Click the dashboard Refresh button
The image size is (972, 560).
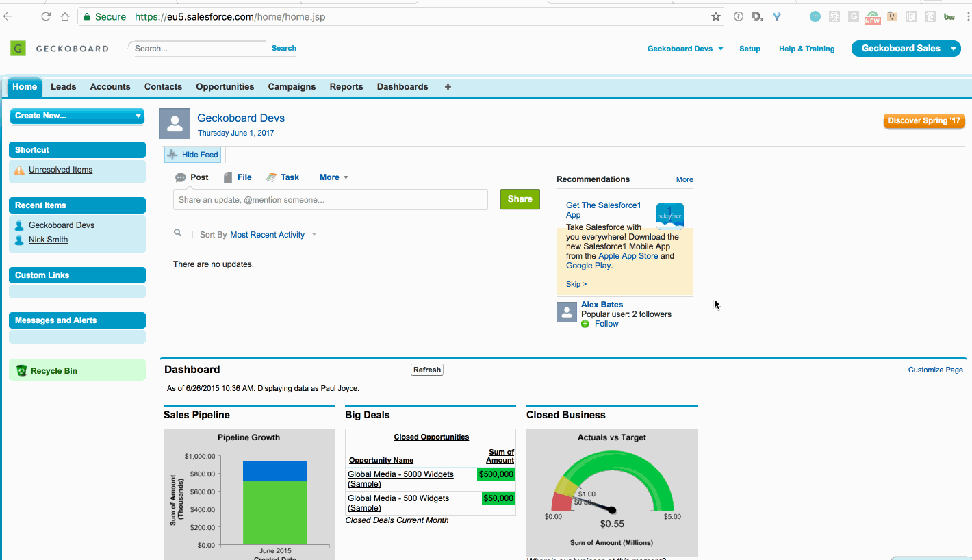pos(427,370)
